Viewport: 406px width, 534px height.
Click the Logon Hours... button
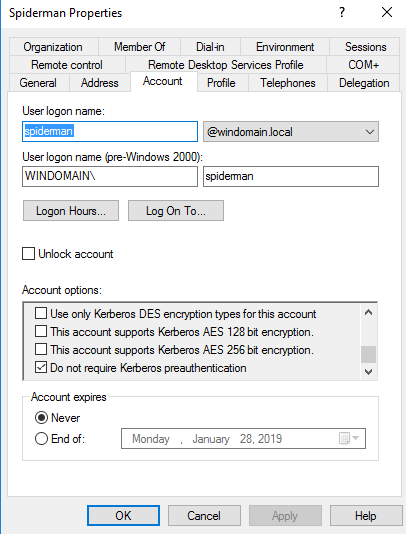(71, 211)
